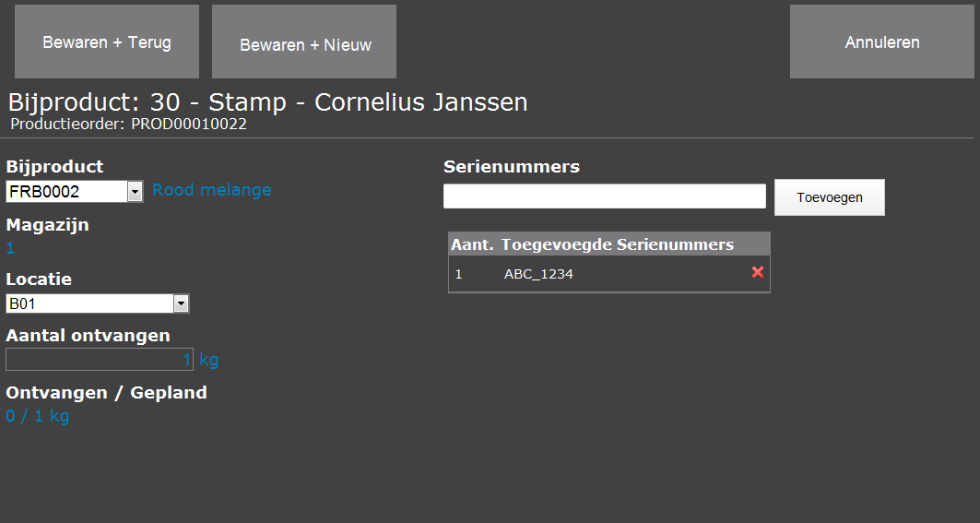Add serial number with Toevoegen button
980x523 pixels.
[x=830, y=197]
